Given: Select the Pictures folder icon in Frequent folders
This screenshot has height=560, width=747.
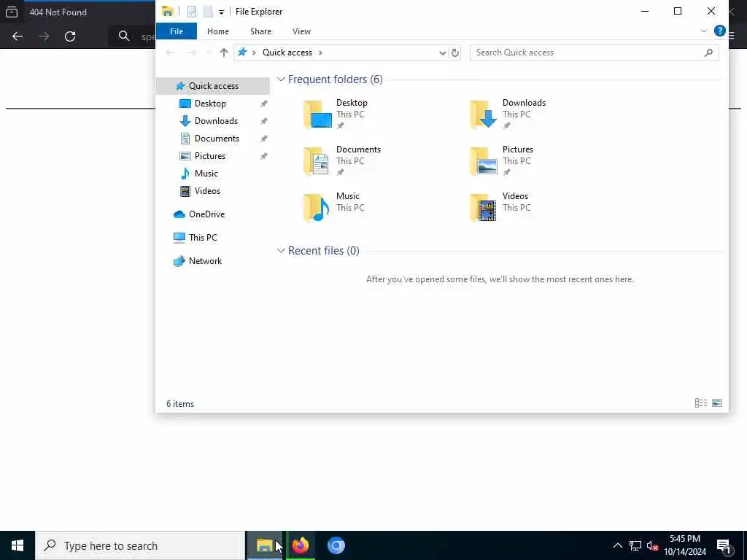Looking at the screenshot, I should 484,161.
